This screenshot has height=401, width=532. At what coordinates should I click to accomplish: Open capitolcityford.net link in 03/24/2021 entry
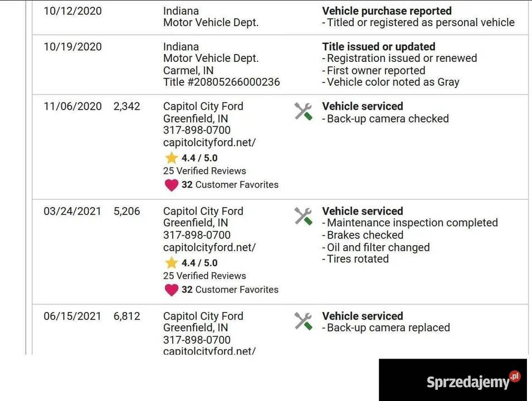pos(209,247)
